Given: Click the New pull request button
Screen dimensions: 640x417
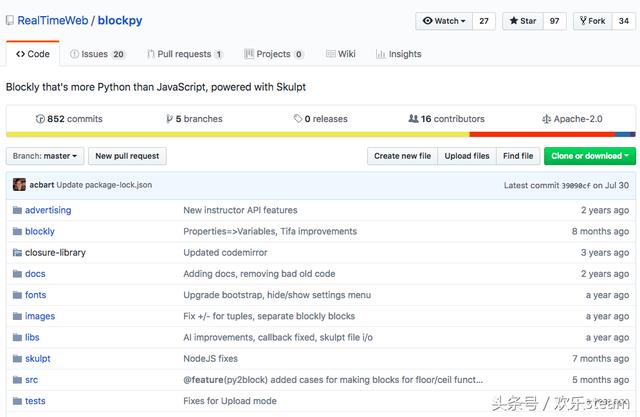Looking at the screenshot, I should click(x=127, y=156).
